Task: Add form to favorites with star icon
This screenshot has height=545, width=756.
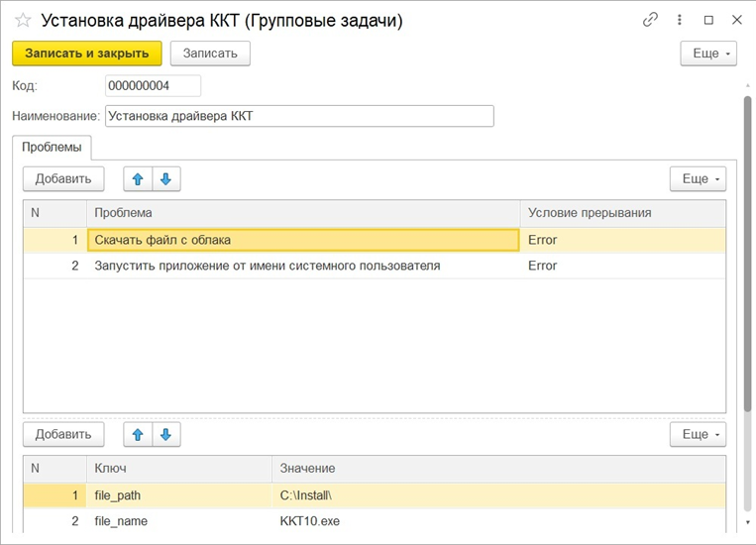Action: [x=23, y=20]
